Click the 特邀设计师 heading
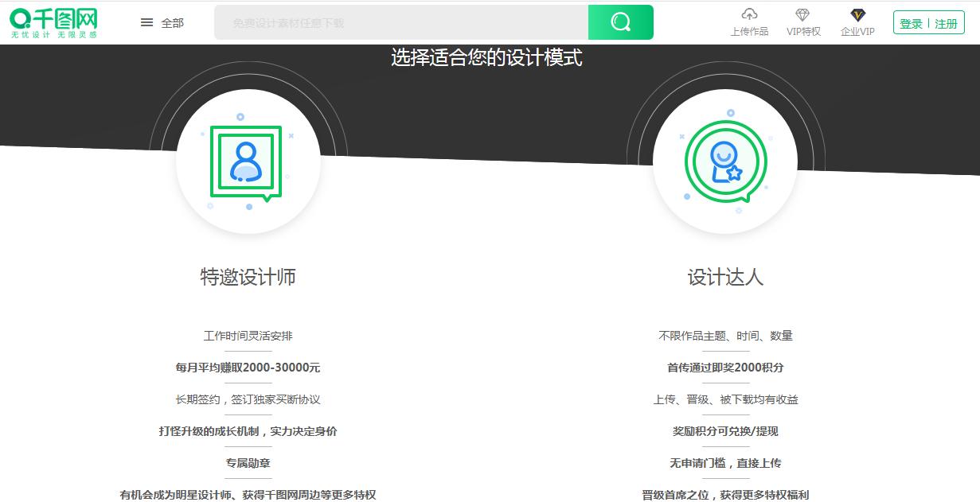 click(x=248, y=278)
